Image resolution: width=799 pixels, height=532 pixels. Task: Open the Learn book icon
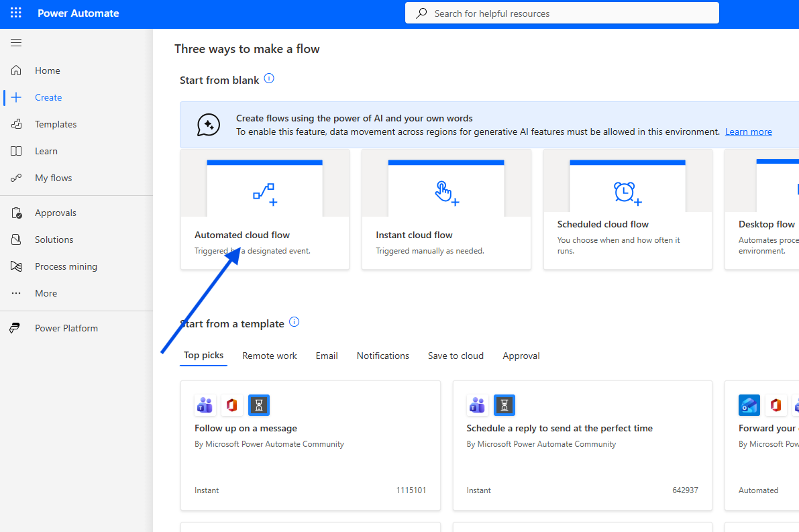click(16, 151)
